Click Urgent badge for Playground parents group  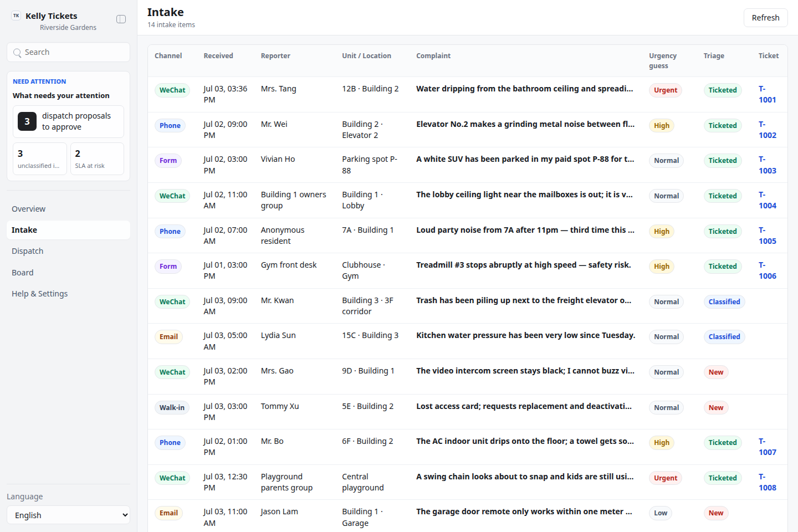665,478
